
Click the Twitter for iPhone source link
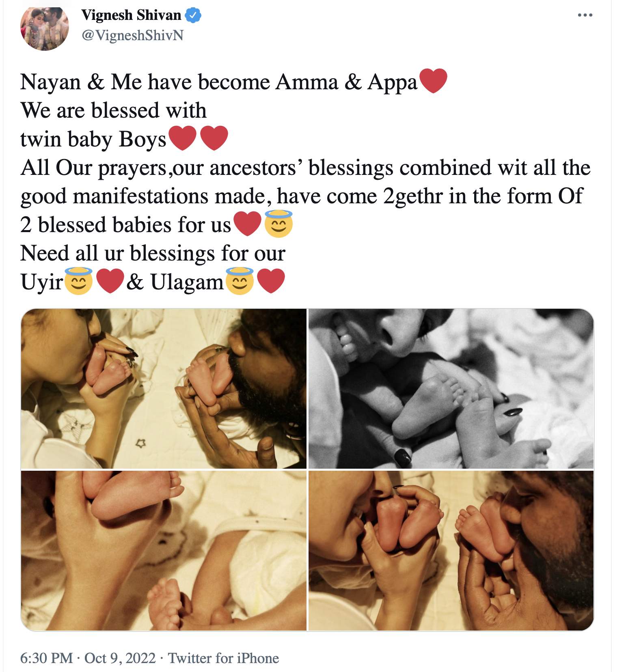pos(224,658)
